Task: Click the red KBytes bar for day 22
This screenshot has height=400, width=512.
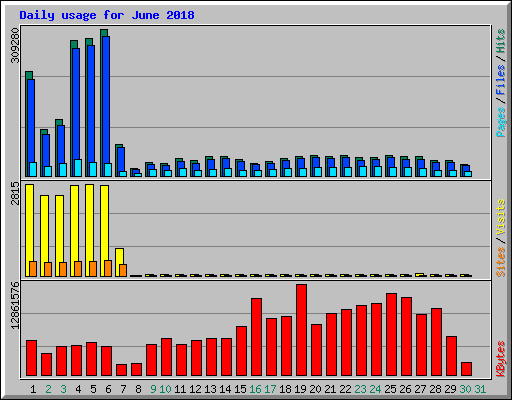Action: click(346, 343)
